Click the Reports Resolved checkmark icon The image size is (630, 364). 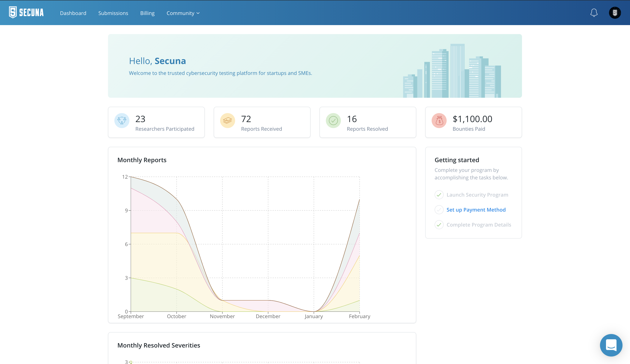(x=333, y=121)
